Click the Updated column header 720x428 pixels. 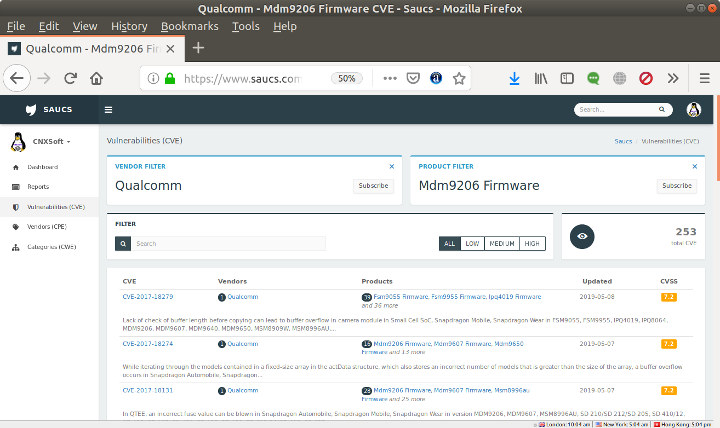pos(597,281)
